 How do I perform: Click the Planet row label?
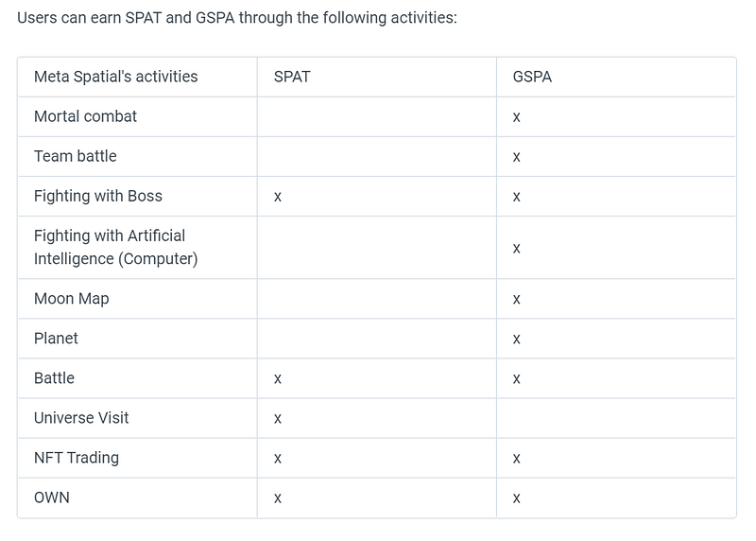[x=56, y=339]
